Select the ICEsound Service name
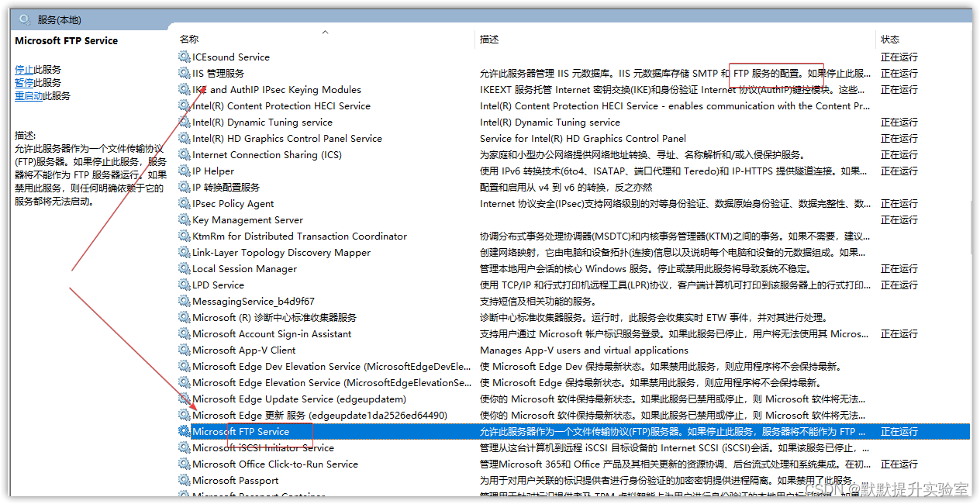 [231, 57]
